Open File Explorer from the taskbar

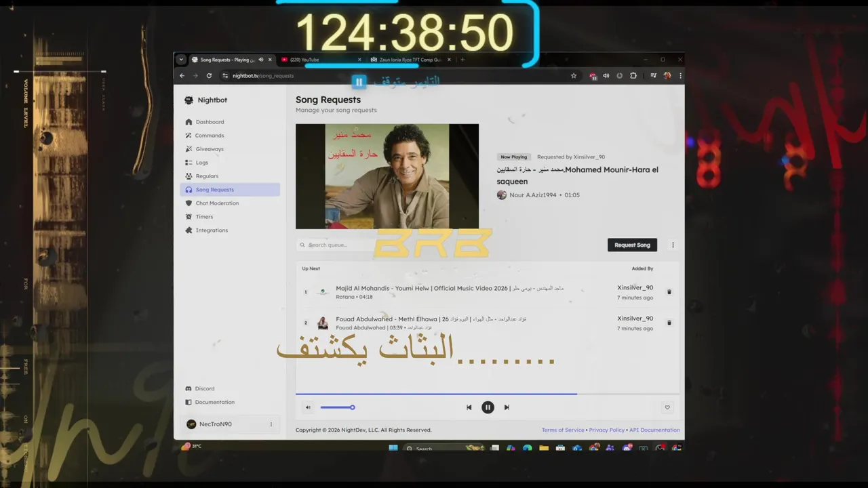coord(544,448)
